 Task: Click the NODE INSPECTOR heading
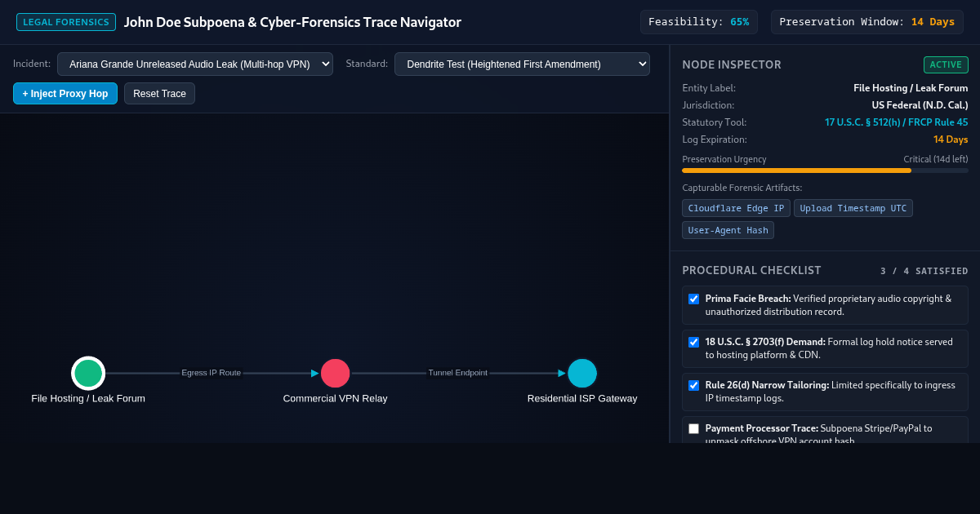pyautogui.click(x=732, y=64)
